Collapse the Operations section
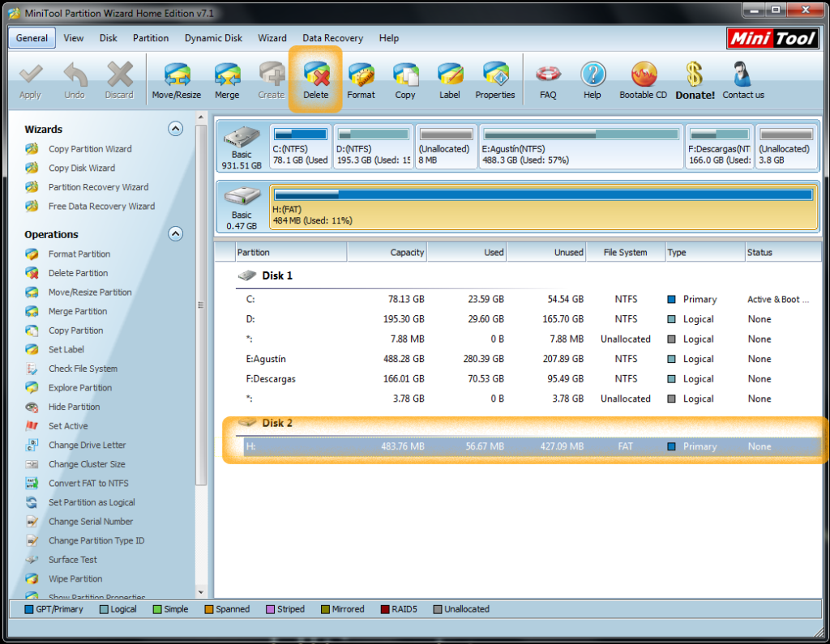Screen dimensions: 830x644 click(175, 233)
